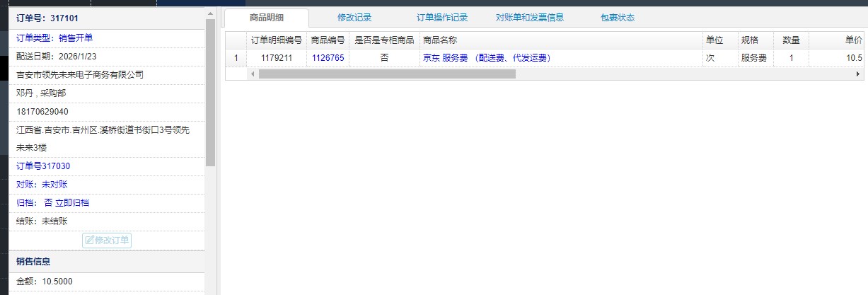The image size is (868, 295).
Task: Click the left panel vertical scrollbar thumb
Action: [x=210, y=92]
